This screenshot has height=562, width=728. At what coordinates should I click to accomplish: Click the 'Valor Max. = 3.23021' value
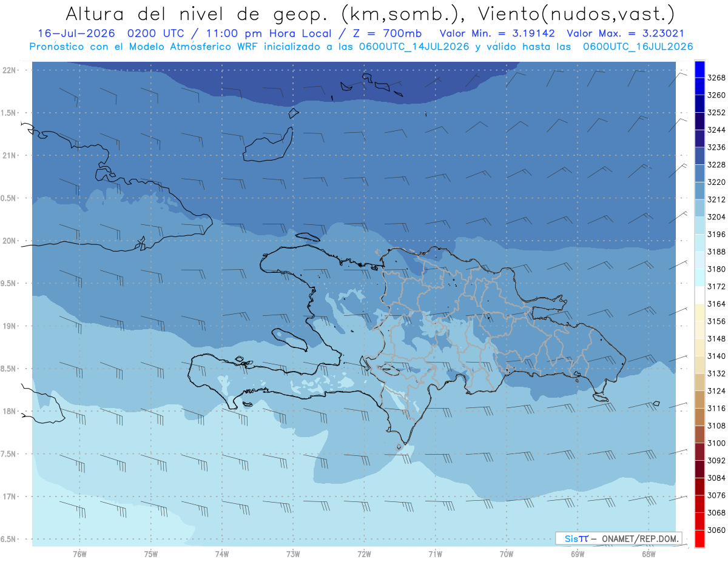[x=625, y=34]
